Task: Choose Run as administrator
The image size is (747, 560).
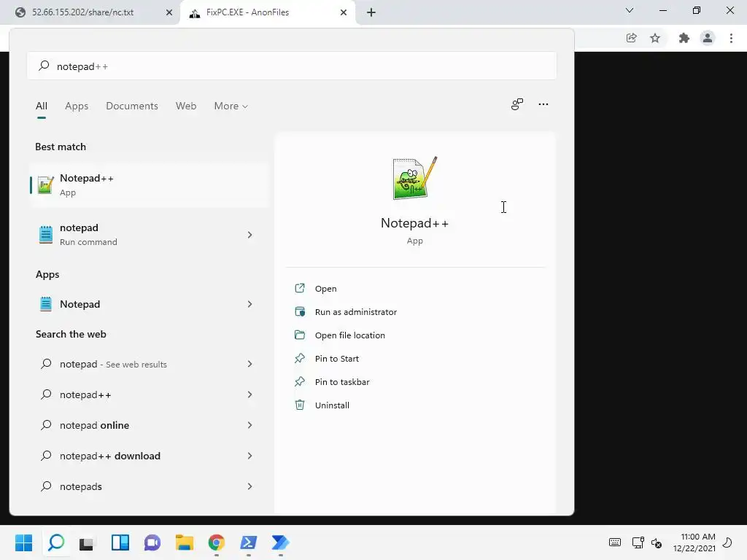Action: (x=356, y=312)
